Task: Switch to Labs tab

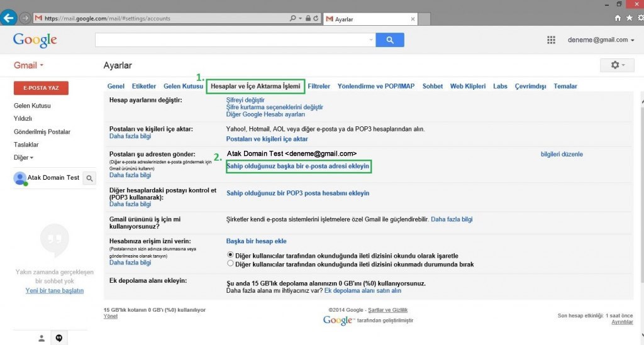Action: coord(500,86)
